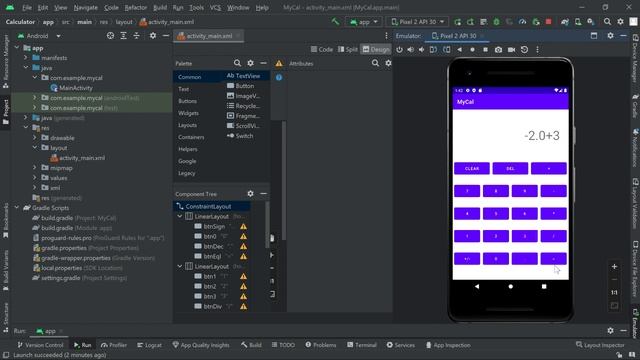The image size is (640, 360).
Task: Open IDE settings gear in top toolbar
Action: pos(620,22)
